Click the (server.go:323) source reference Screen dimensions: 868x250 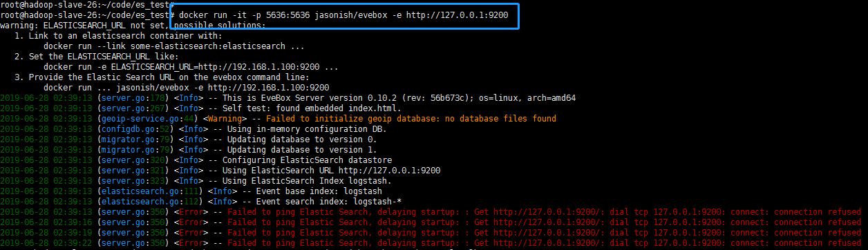[133, 180]
